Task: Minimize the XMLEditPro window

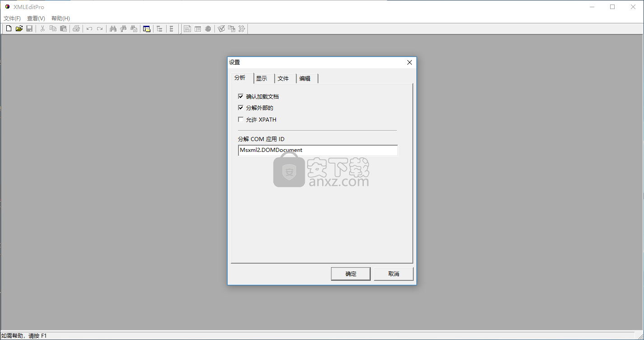Action: 592,7
